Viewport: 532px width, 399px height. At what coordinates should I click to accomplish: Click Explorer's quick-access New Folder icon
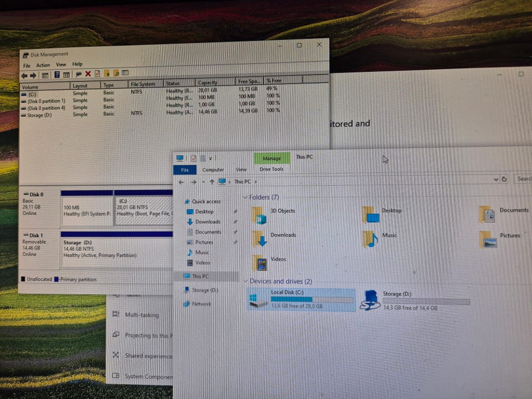pos(203,158)
